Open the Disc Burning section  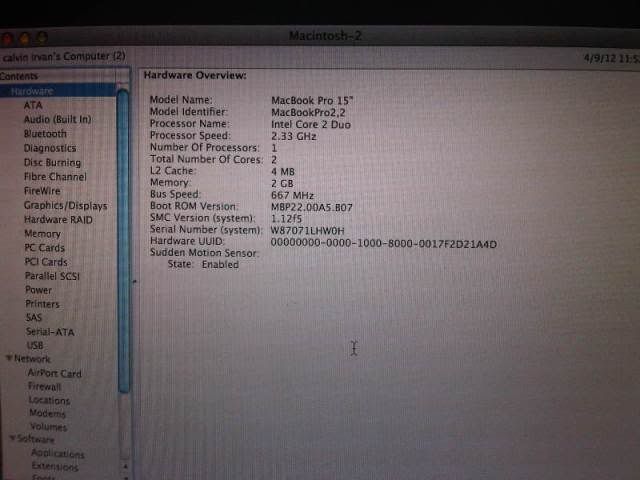click(52, 162)
